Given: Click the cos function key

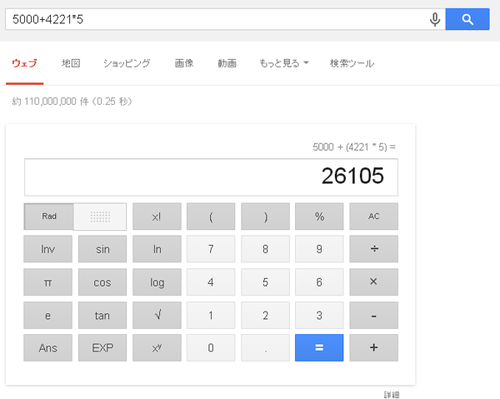Looking at the screenshot, I should coord(102,282).
